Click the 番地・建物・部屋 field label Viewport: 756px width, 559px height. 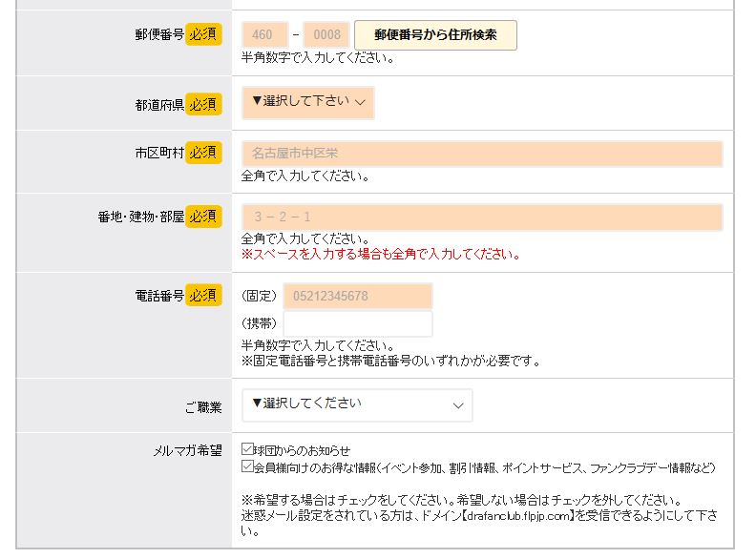140,217
